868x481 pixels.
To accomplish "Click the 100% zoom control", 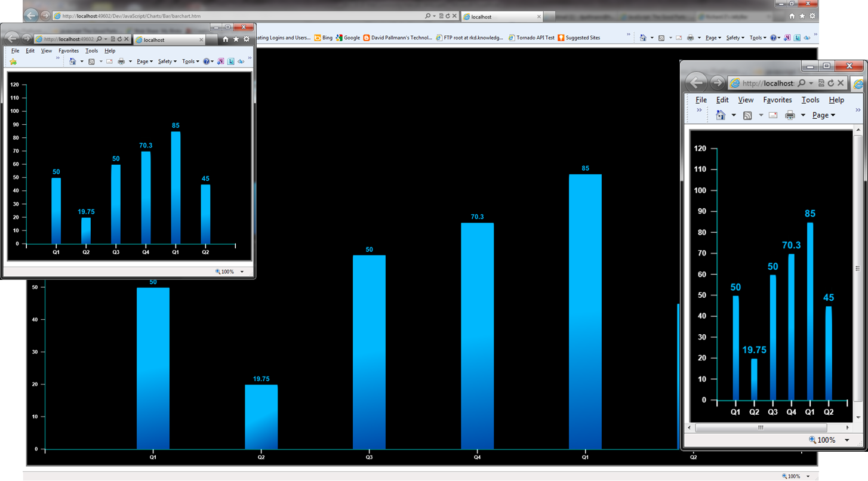I will (227, 272).
